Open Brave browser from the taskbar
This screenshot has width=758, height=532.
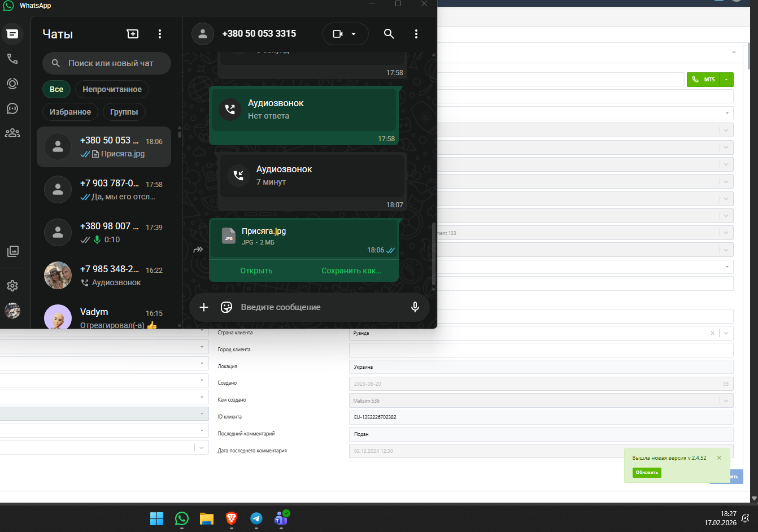(232, 518)
